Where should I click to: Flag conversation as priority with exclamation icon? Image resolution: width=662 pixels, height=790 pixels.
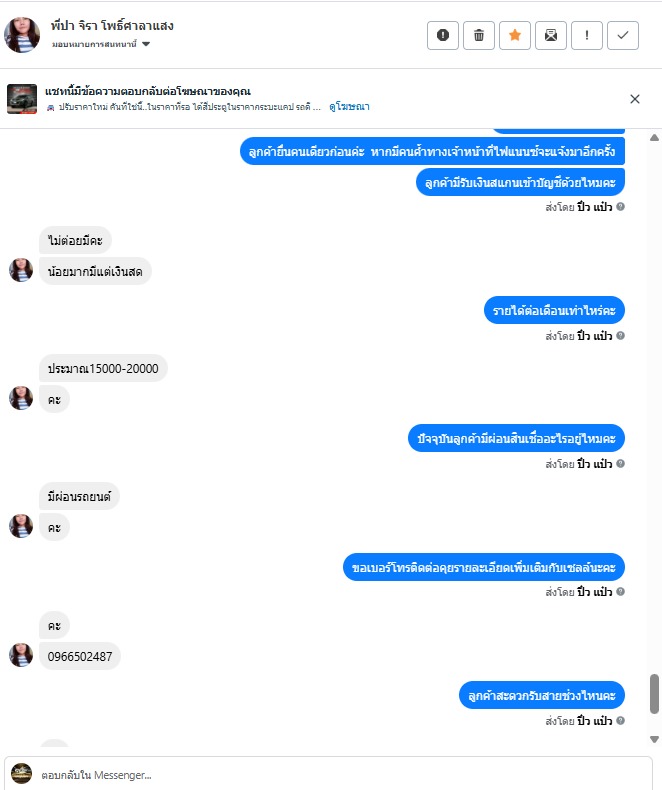click(587, 35)
